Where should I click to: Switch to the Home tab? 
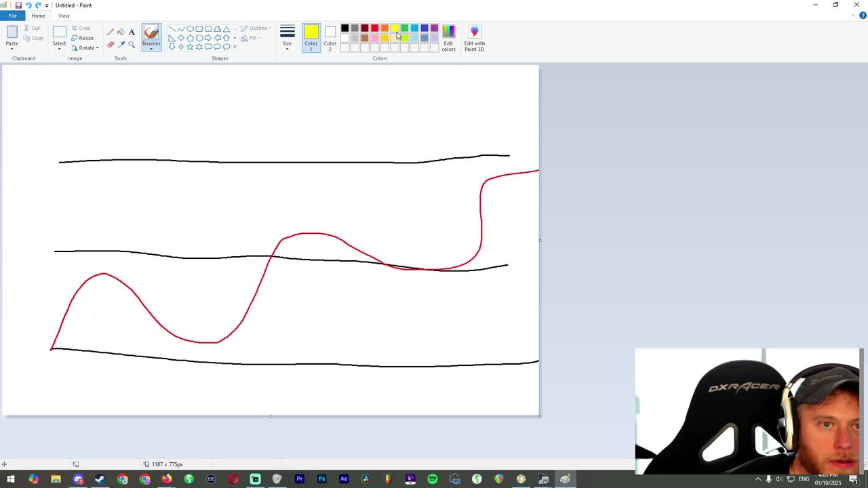[x=39, y=16]
